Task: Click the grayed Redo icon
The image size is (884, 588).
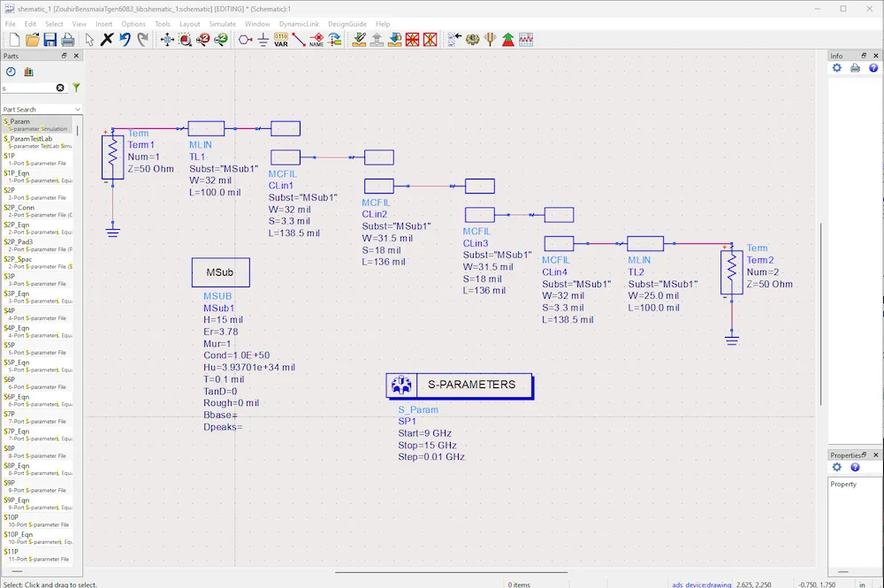Action: (x=142, y=40)
